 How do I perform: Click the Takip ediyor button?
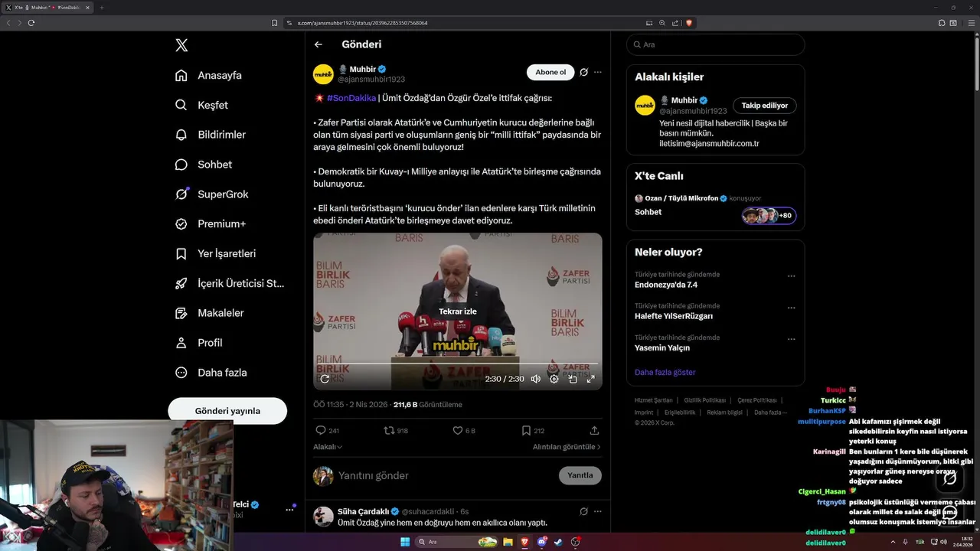click(765, 106)
